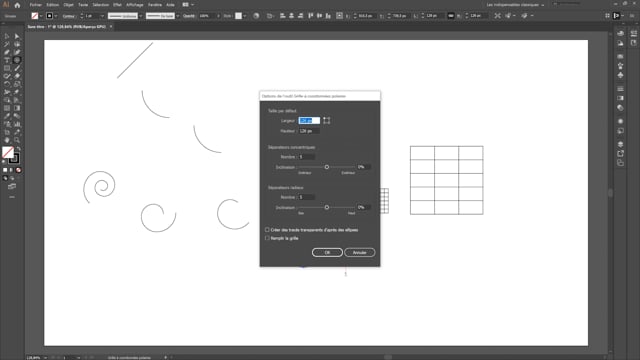Click the concentric dividers inclination slider
Viewport: 640px width, 360px height.
(x=327, y=167)
